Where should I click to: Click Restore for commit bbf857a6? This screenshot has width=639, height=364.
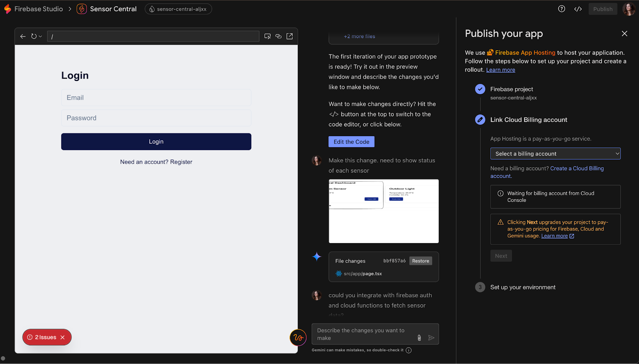[x=421, y=261]
